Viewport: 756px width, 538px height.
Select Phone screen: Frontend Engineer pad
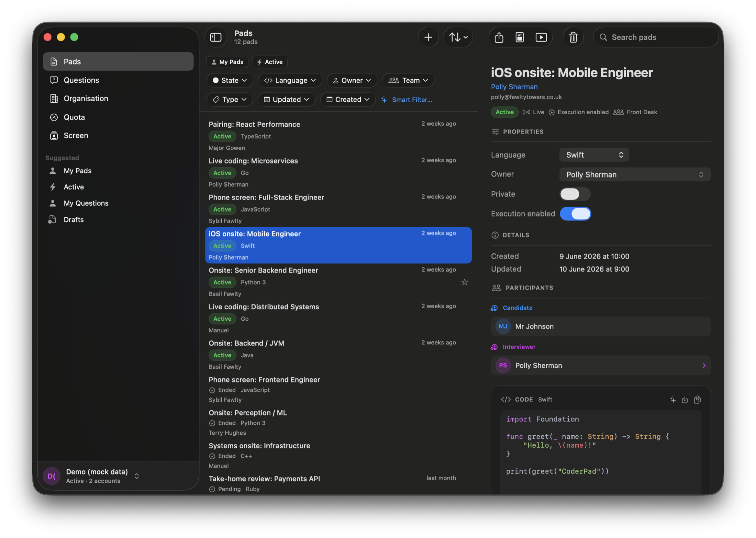(338, 390)
